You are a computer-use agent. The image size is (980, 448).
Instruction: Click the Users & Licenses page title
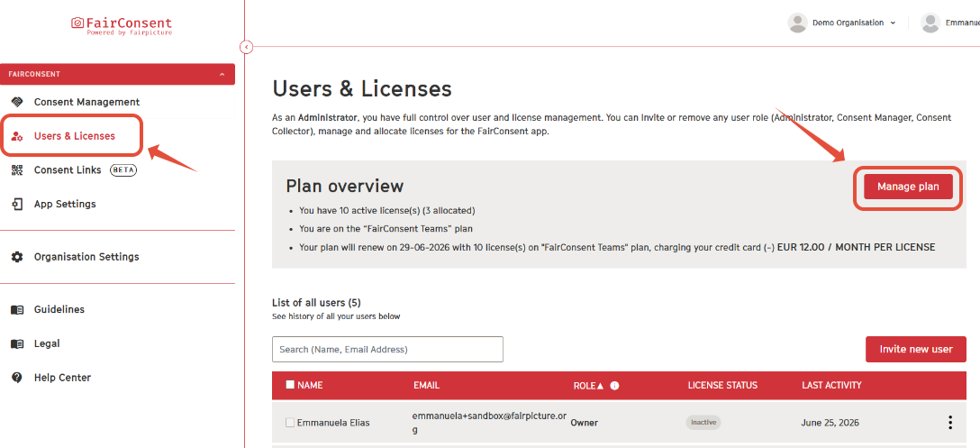tap(362, 89)
